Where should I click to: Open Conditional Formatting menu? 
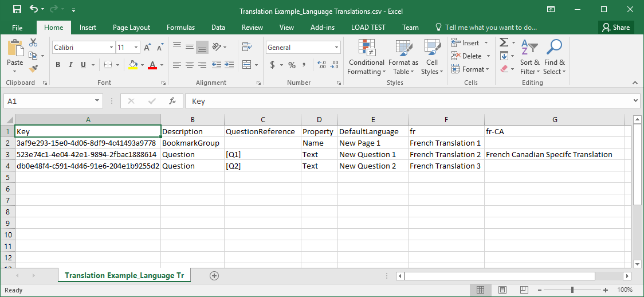[366, 58]
